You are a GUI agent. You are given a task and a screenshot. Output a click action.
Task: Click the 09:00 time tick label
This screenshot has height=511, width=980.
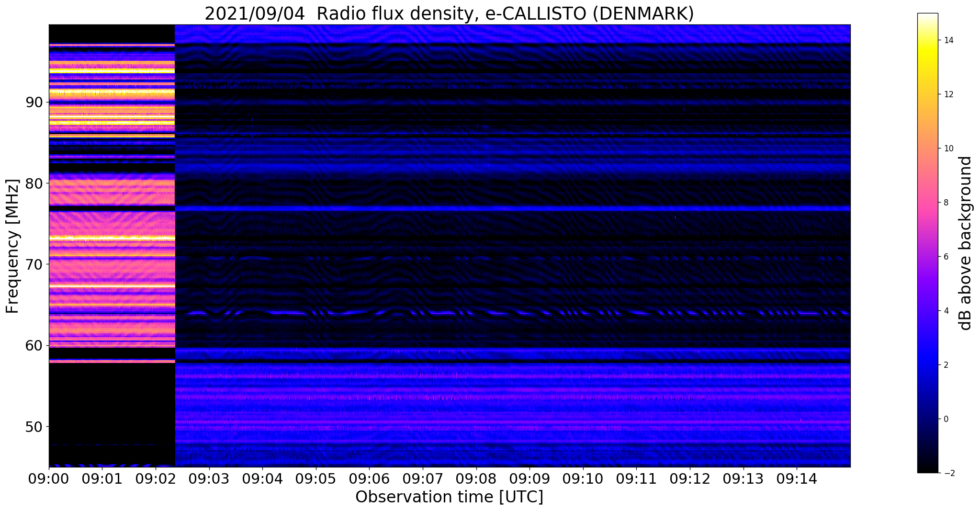(x=49, y=478)
